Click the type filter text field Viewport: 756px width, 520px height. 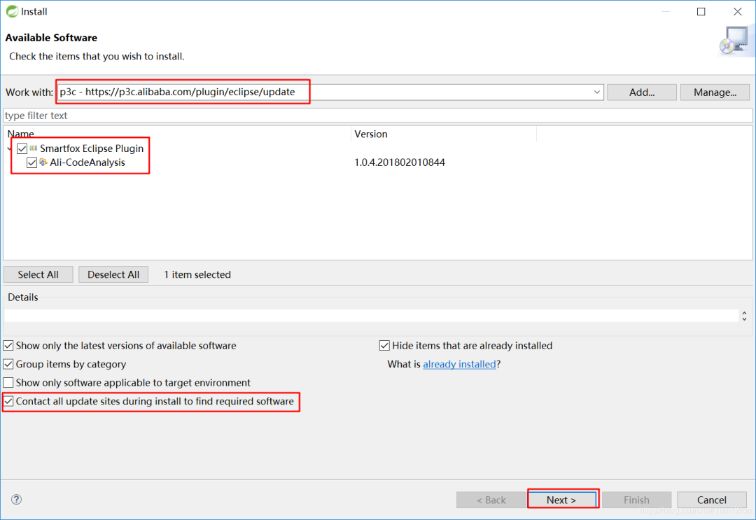click(x=378, y=116)
